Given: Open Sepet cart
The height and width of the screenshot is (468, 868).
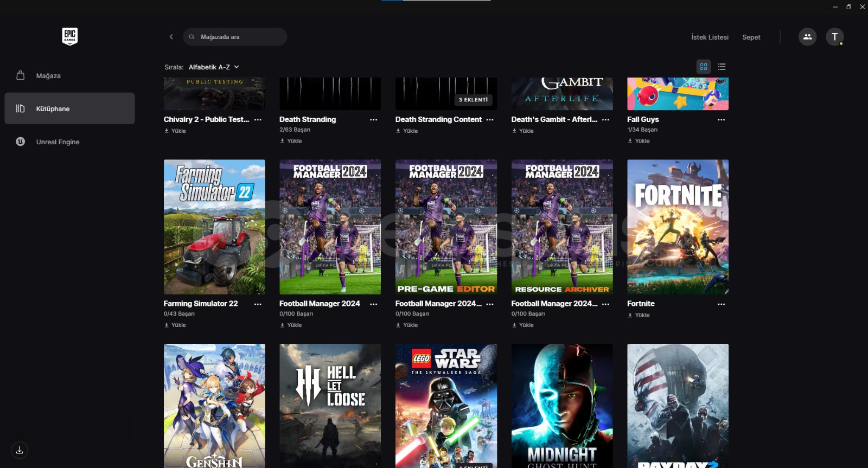Looking at the screenshot, I should (x=751, y=37).
